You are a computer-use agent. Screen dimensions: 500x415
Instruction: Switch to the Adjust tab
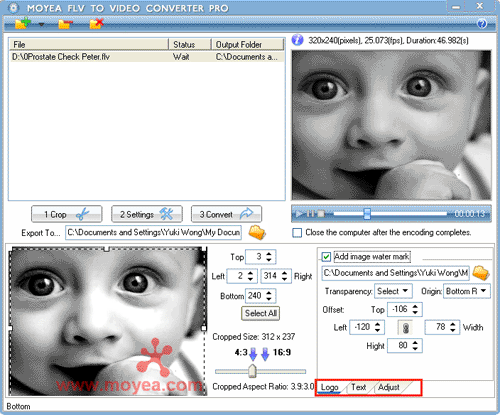pyautogui.click(x=389, y=387)
